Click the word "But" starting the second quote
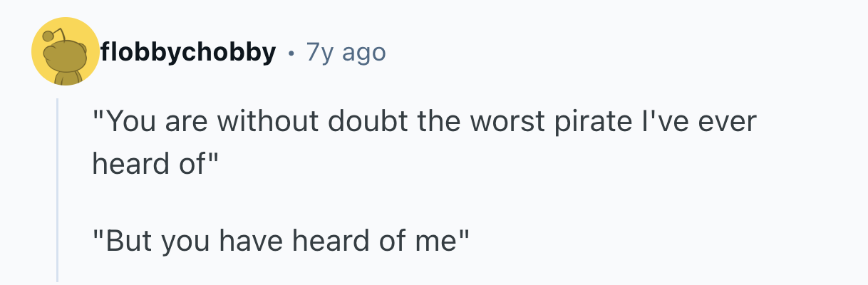Viewport: 868px width, 285px height. [x=130, y=242]
